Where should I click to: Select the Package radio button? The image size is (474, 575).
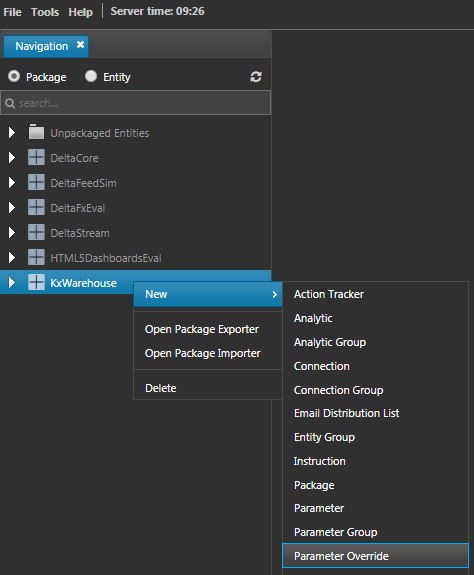tap(14, 76)
